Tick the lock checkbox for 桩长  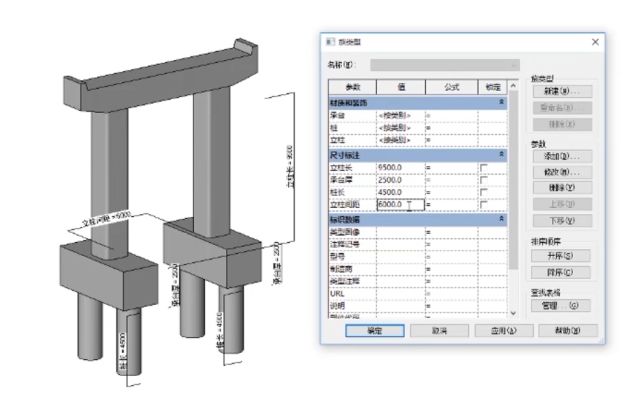pyautogui.click(x=484, y=192)
